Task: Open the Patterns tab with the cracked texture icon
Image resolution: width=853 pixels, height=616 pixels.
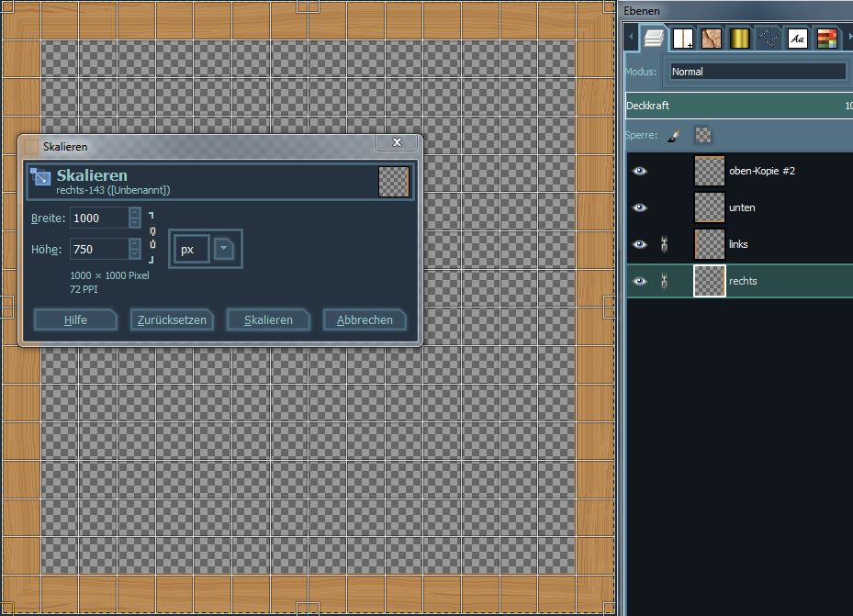Action: click(x=711, y=39)
